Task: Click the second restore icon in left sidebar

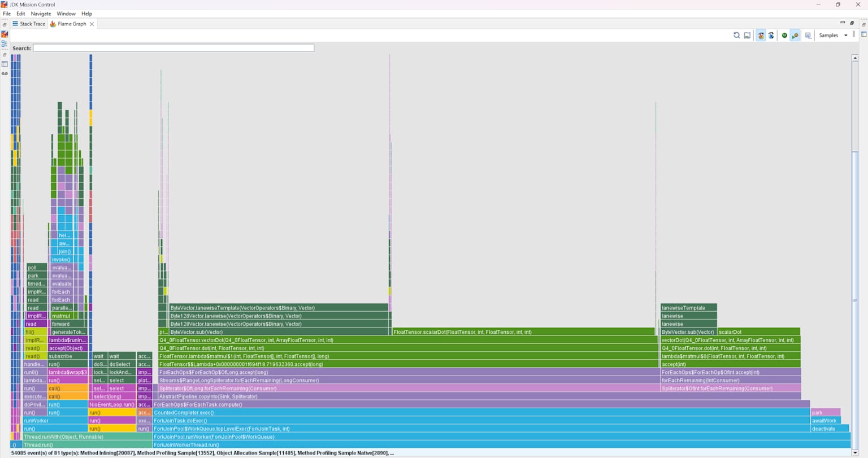Action: click(5, 55)
